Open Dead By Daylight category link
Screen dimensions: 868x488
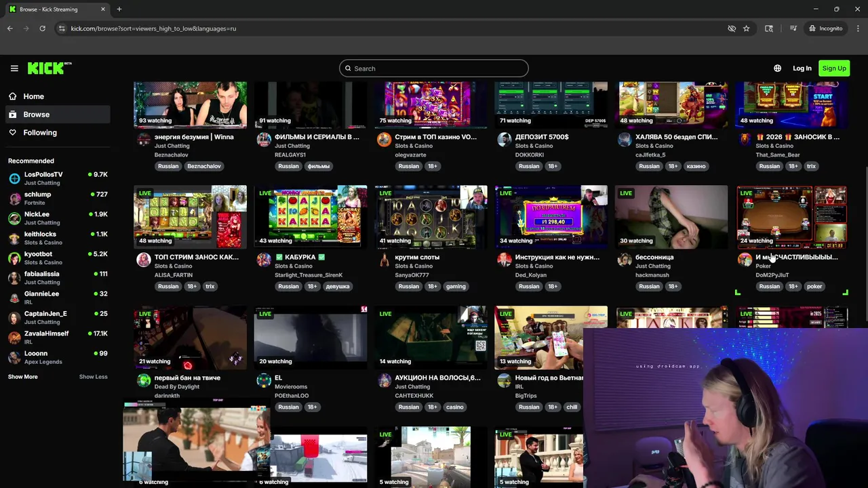[176, 387]
